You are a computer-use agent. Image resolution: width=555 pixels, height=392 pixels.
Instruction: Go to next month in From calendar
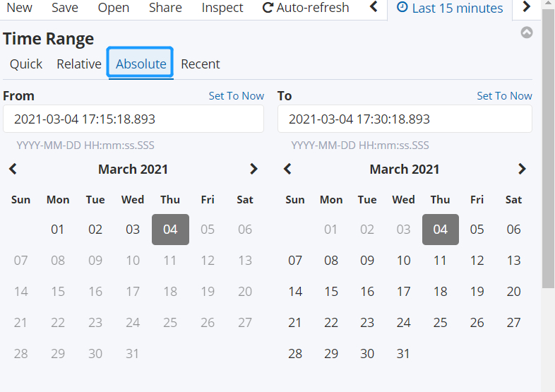253,169
